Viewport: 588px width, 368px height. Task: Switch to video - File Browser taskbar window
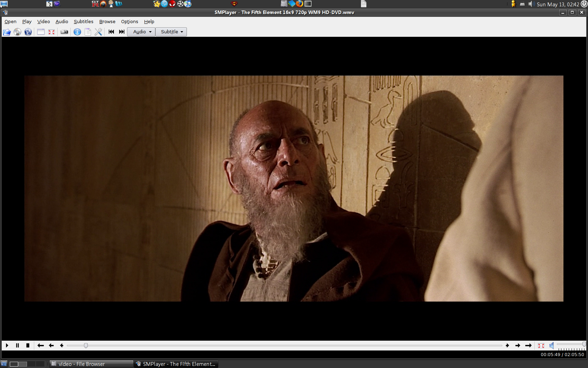91,364
